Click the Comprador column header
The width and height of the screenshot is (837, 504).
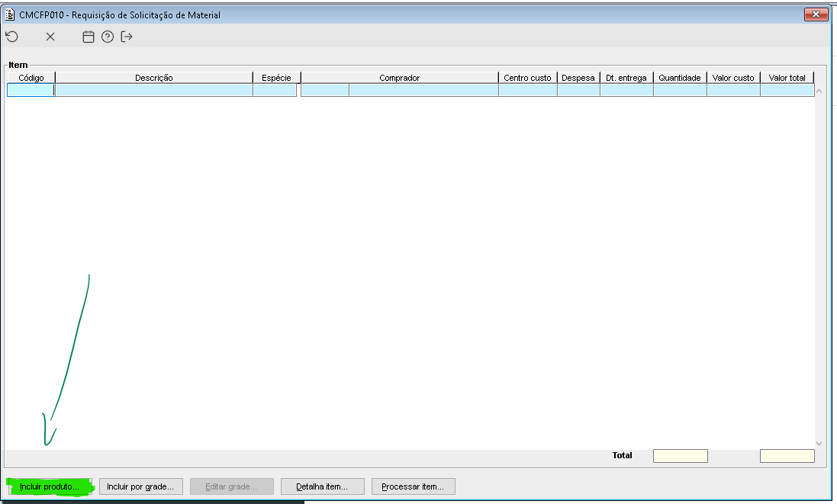pyautogui.click(x=399, y=78)
